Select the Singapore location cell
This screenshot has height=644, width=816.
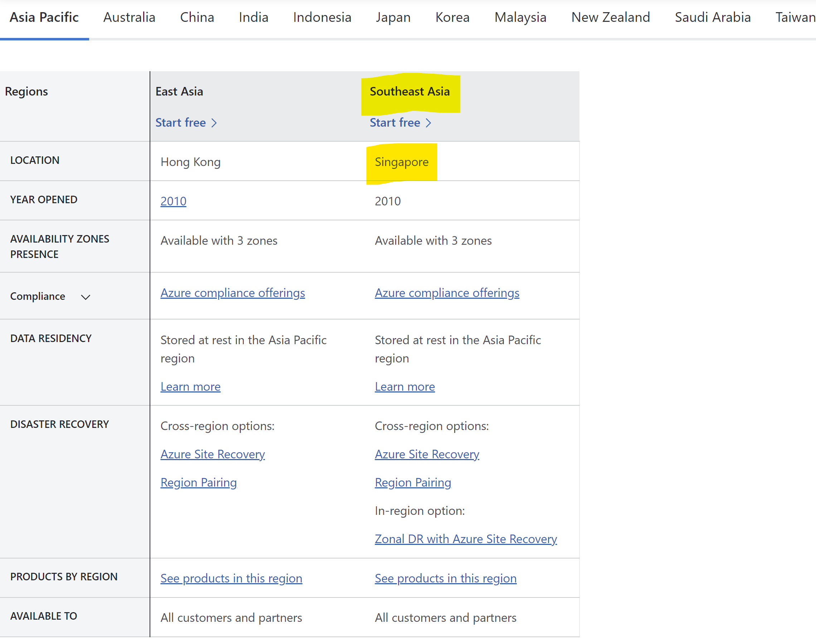(x=401, y=162)
